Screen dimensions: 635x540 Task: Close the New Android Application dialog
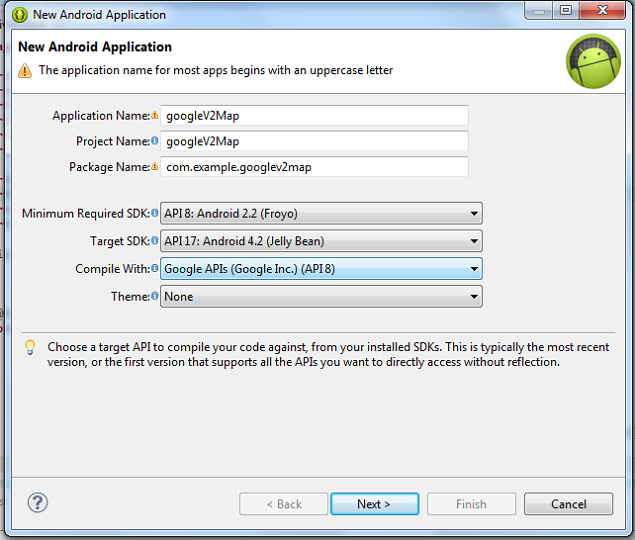click(x=603, y=10)
